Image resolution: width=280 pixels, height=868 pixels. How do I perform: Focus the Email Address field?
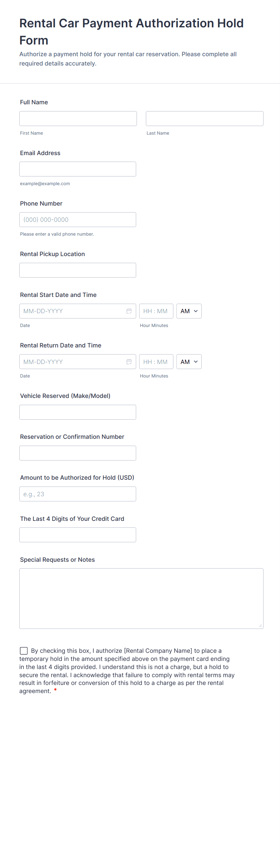pos(78,169)
